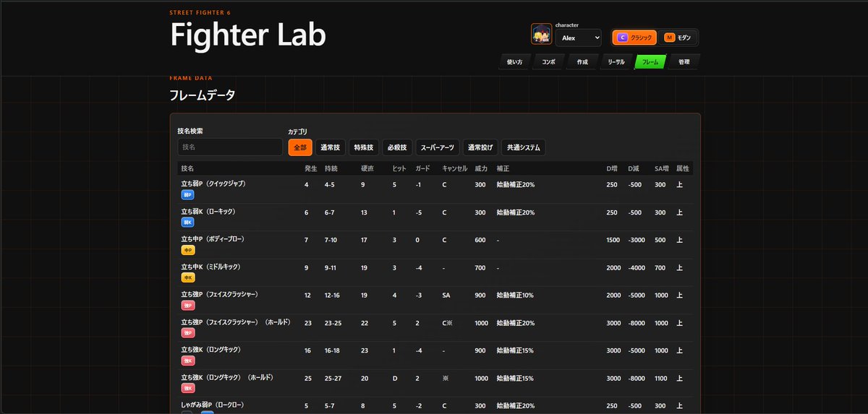Viewport: 868px width, 414px height.
Task: Click the 中K badge under 立ち中K
Action: pos(187,277)
